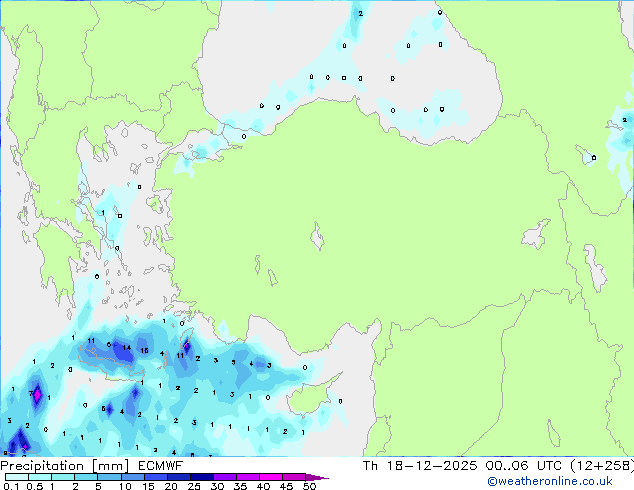The width and height of the screenshot is (634, 490).
Task: Pick the legend swatch for 5 to 10 mm
Action: (x=109, y=477)
